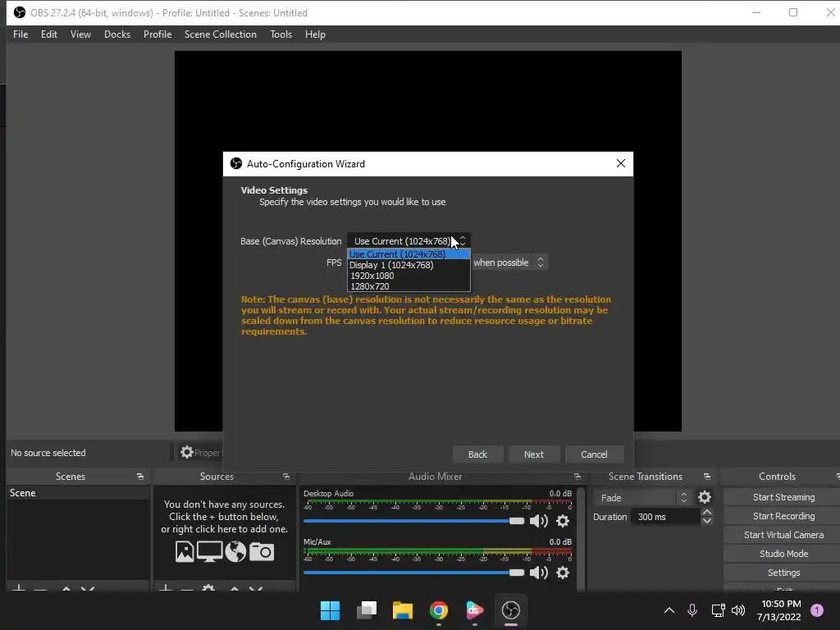Open Desktop Audio gear settings
Screen dimensions: 840x630
[563, 521]
